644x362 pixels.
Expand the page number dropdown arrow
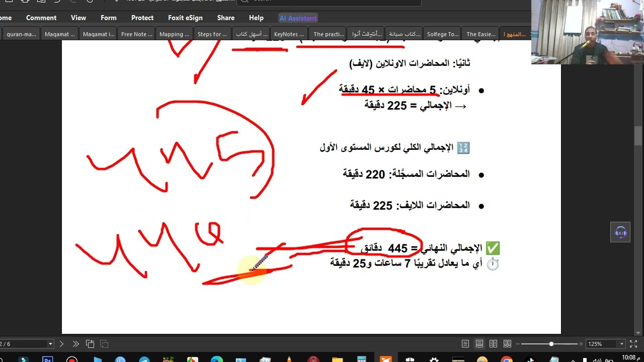tap(50, 344)
